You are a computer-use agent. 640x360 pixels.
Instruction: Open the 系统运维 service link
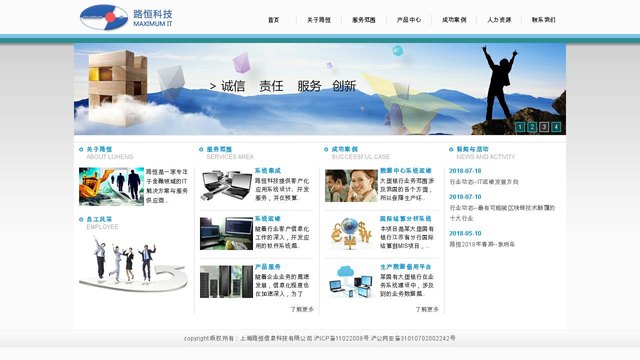pos(268,219)
